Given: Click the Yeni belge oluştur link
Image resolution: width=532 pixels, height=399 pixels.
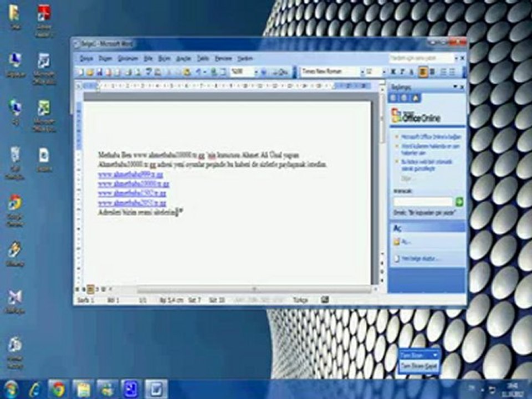Looking at the screenshot, I should point(420,259).
